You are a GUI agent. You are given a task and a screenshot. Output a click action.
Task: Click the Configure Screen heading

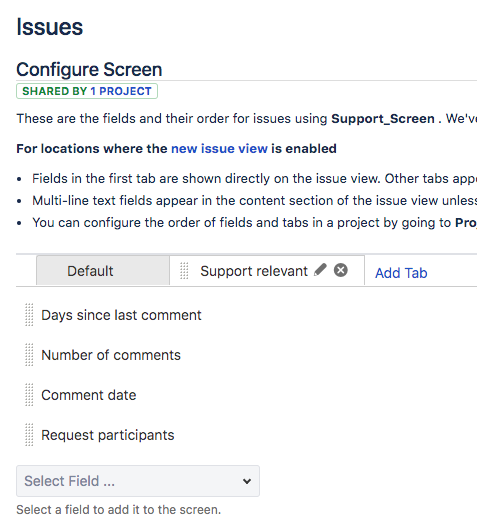click(89, 70)
